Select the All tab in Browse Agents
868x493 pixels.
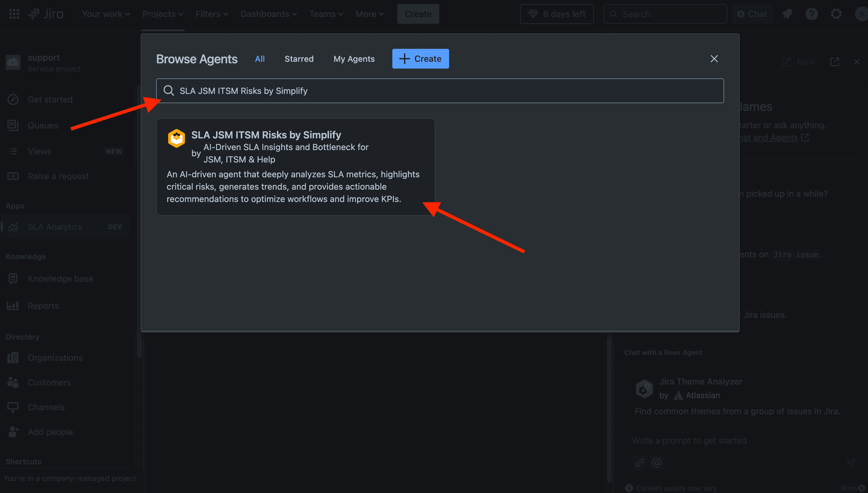pyautogui.click(x=259, y=58)
